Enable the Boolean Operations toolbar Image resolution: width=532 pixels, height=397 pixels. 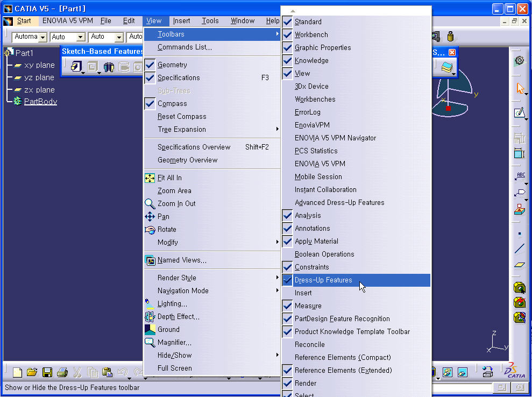324,254
